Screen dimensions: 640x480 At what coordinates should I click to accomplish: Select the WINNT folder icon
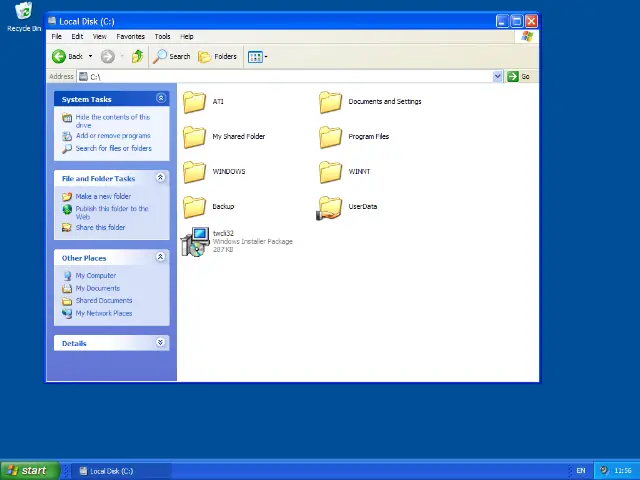coord(330,172)
